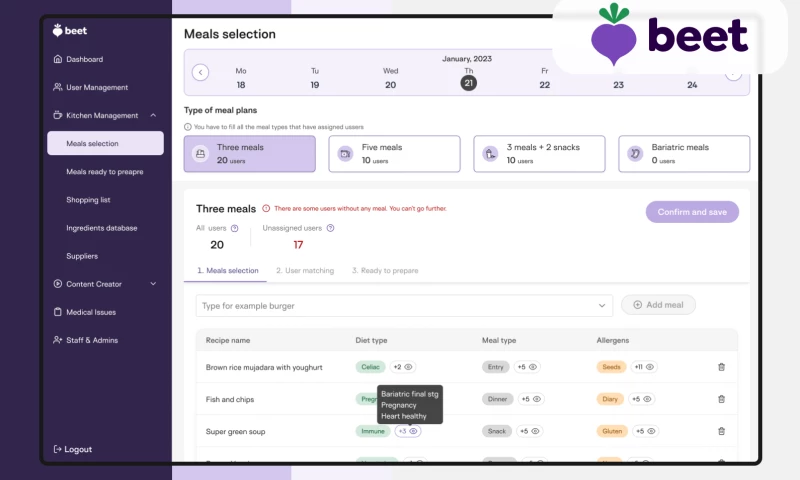Expand the Content Creator section chevron
The width and height of the screenshot is (800, 480).
click(153, 284)
